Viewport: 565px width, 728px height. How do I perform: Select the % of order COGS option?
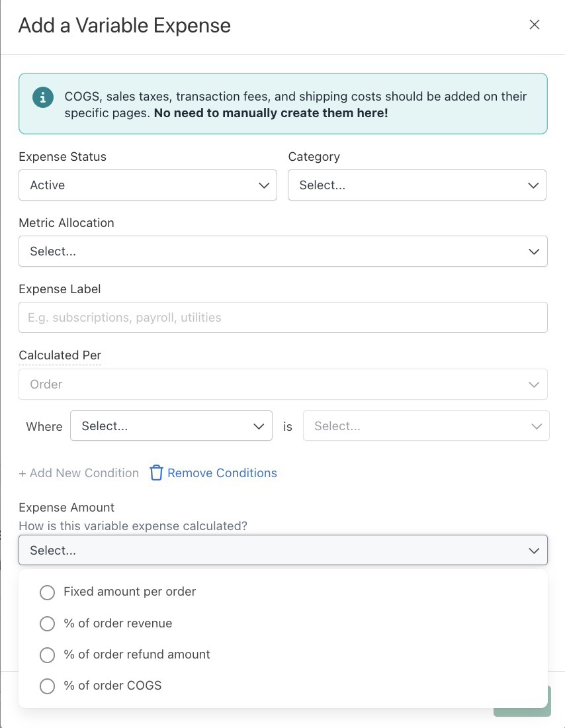click(x=101, y=686)
